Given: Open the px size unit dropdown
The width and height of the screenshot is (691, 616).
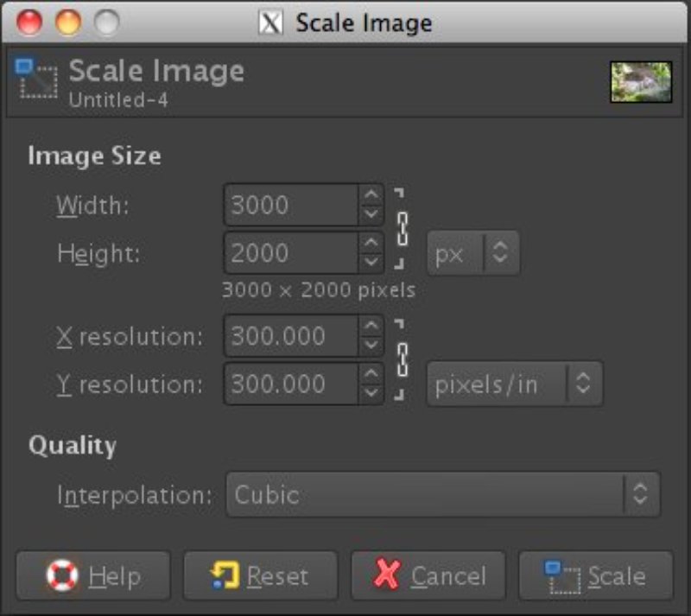Looking at the screenshot, I should [472, 253].
